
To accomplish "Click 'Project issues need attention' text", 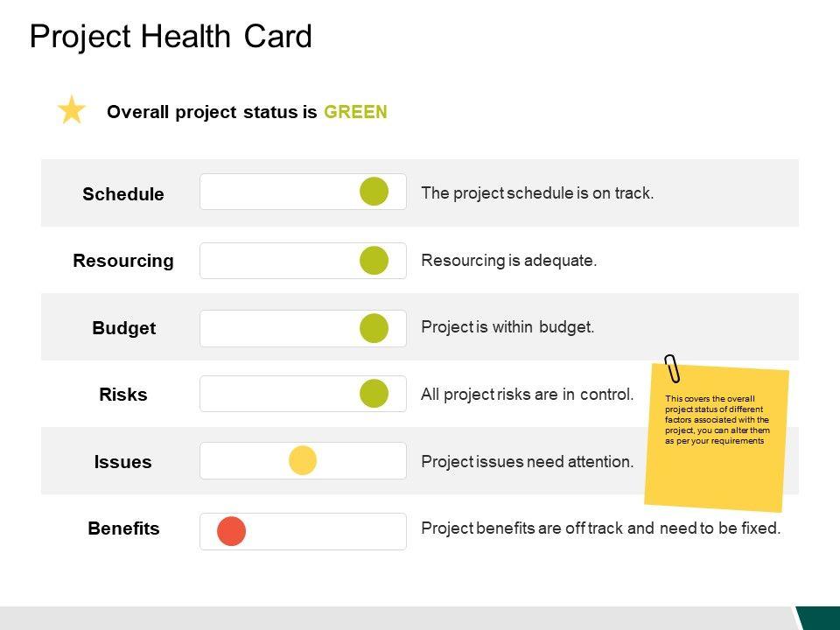I will pos(527,461).
